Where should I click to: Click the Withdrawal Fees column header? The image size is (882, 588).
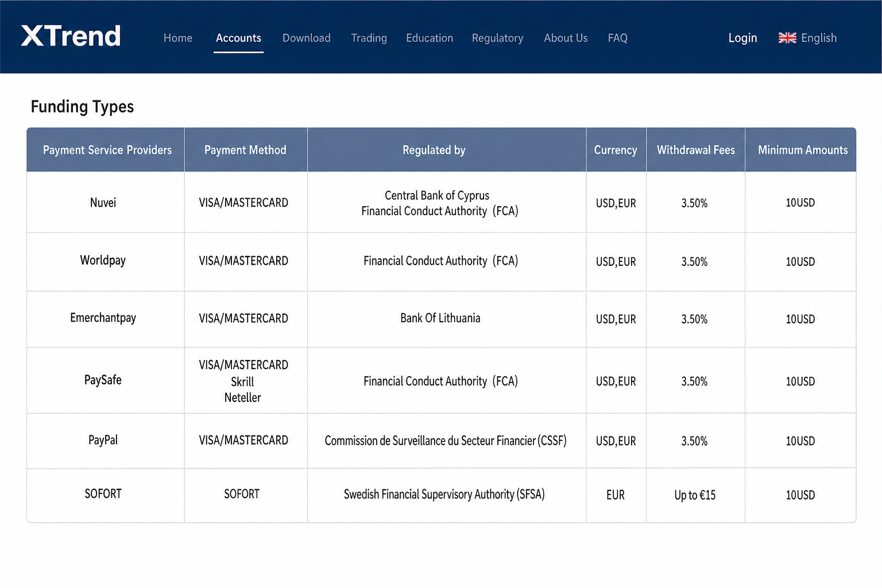coord(696,150)
